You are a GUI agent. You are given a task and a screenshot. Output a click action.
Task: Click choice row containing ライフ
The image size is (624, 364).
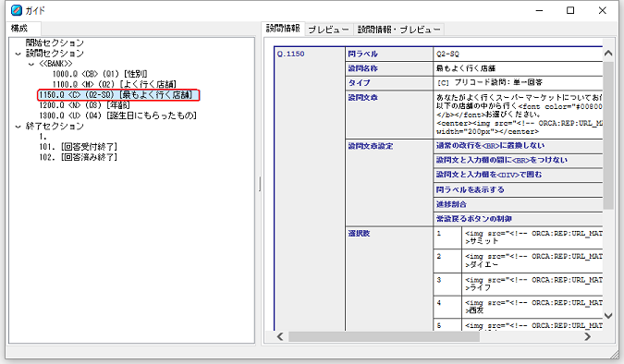tap(518, 284)
